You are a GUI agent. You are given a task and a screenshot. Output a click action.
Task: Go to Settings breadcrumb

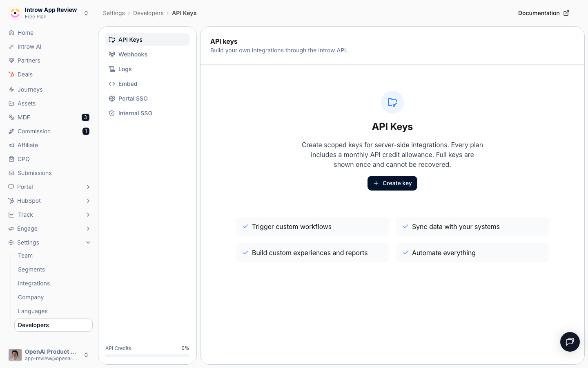114,13
